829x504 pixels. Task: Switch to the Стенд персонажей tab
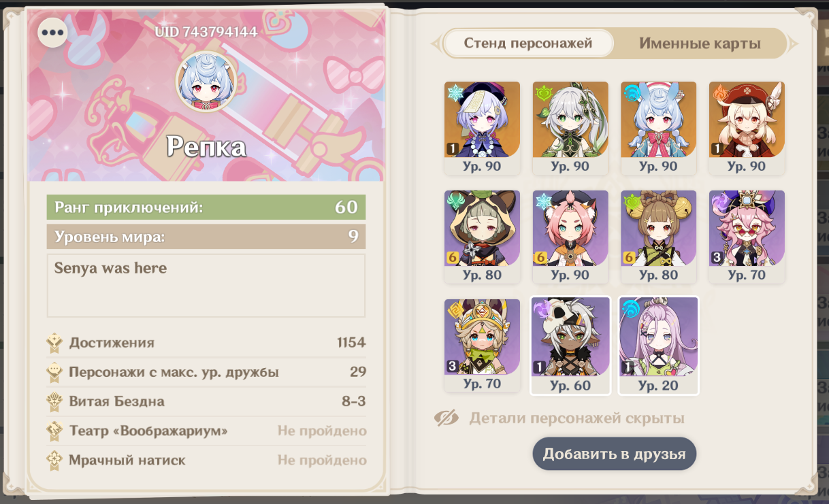pyautogui.click(x=528, y=44)
